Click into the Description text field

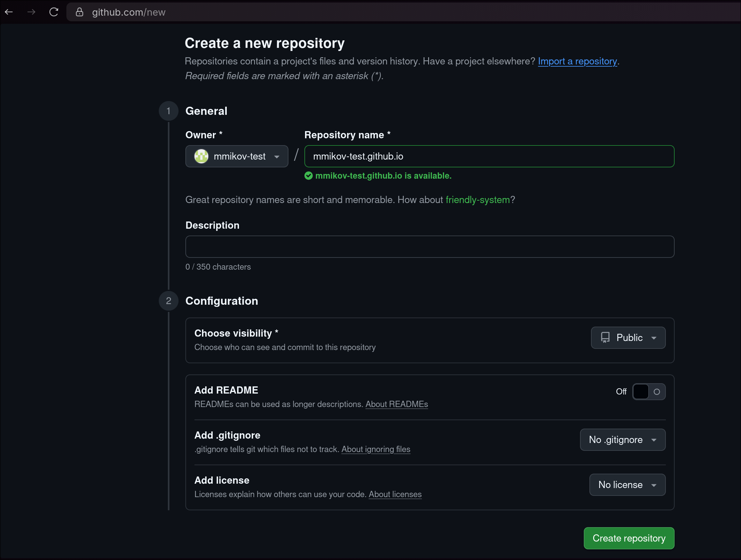(x=429, y=247)
